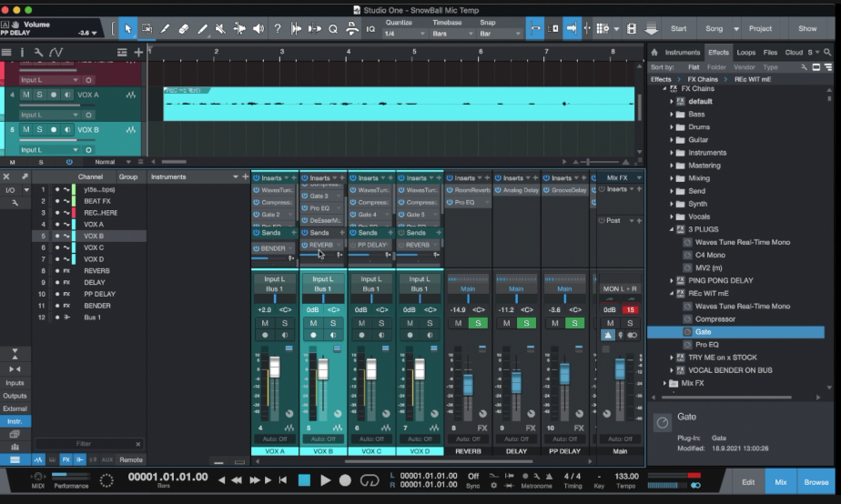The width and height of the screenshot is (841, 504).
Task: Click the browser search magnifier icon
Action: pyautogui.click(x=827, y=52)
